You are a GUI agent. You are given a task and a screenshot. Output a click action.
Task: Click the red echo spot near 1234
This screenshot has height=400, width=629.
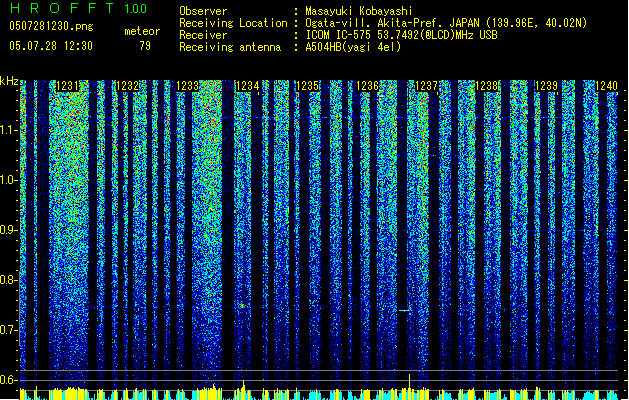coord(243,306)
